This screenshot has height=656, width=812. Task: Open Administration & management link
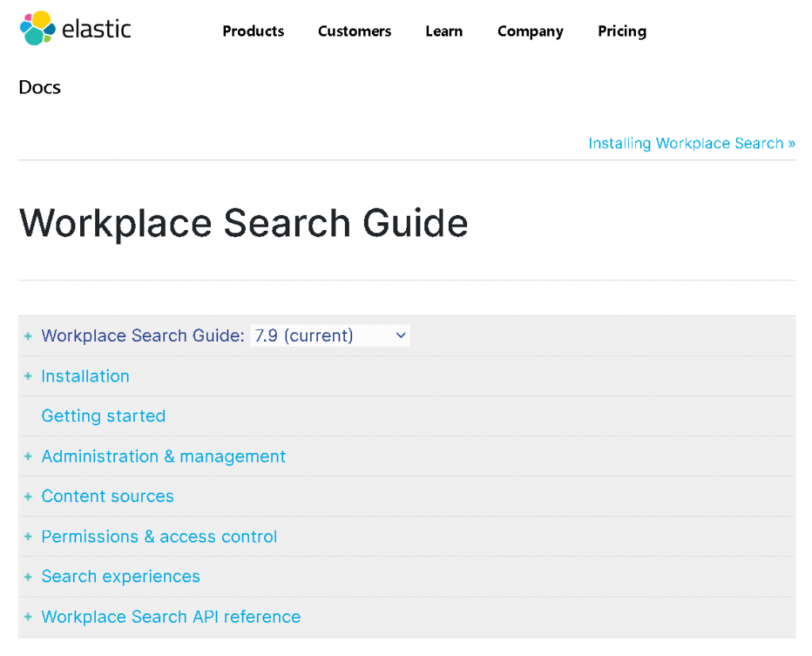point(163,457)
